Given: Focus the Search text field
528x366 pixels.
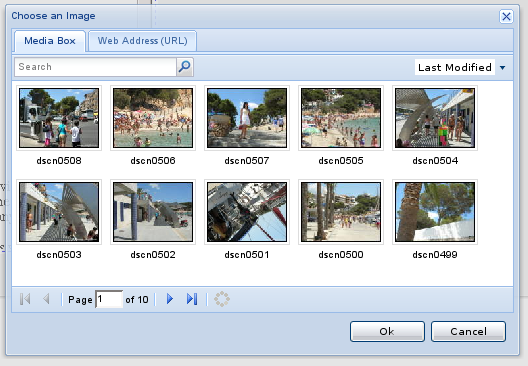Looking at the screenshot, I should (95, 67).
